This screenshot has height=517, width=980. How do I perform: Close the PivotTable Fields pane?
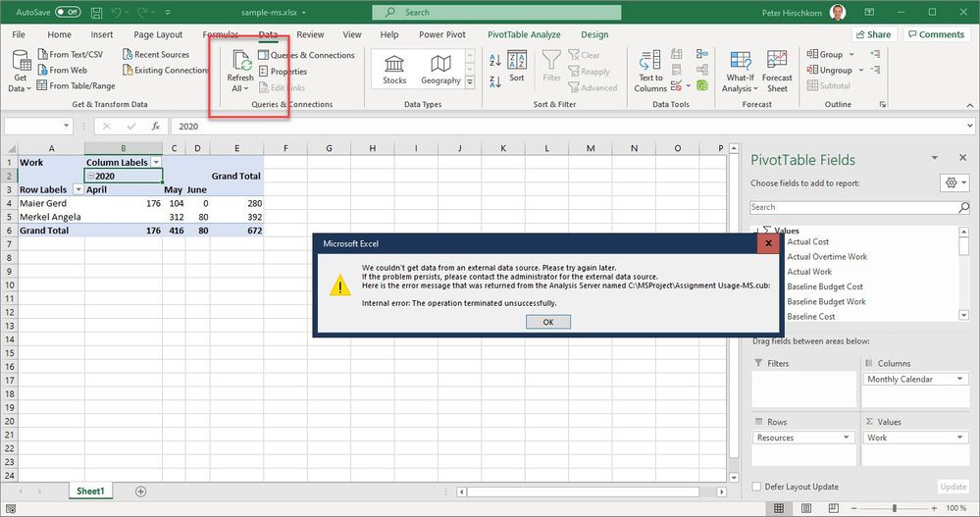(x=962, y=158)
